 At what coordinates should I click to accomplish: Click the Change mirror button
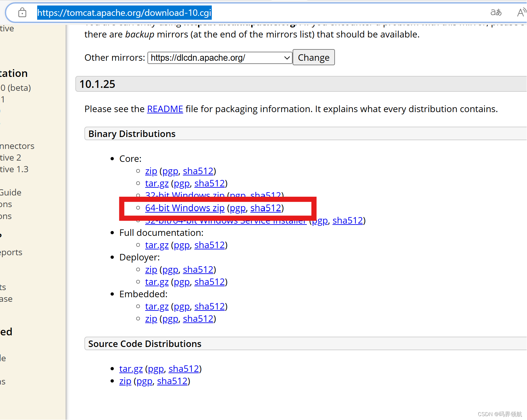[314, 58]
